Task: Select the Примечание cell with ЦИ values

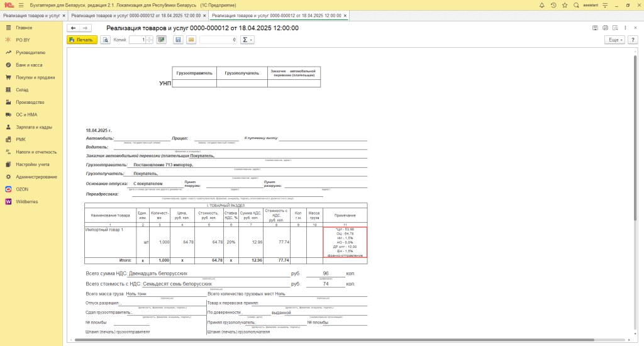Action: tap(345, 242)
